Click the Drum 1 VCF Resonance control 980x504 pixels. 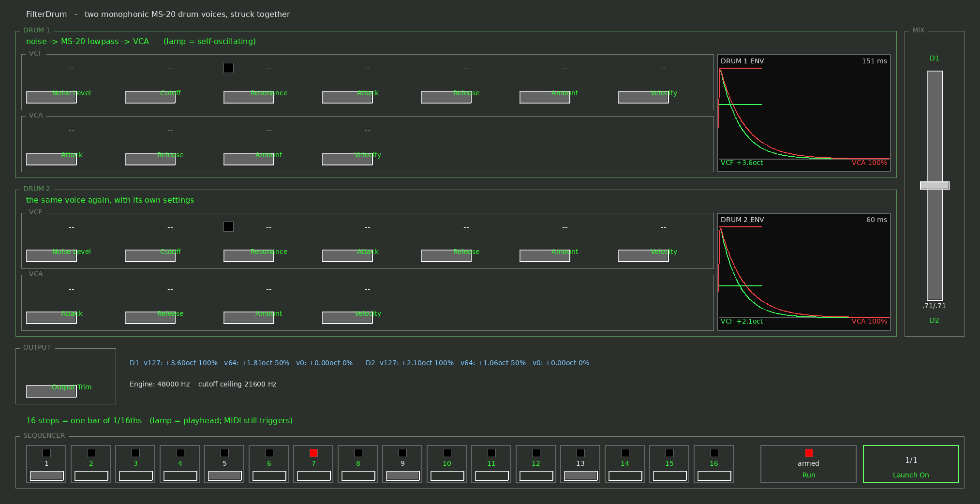(x=249, y=97)
